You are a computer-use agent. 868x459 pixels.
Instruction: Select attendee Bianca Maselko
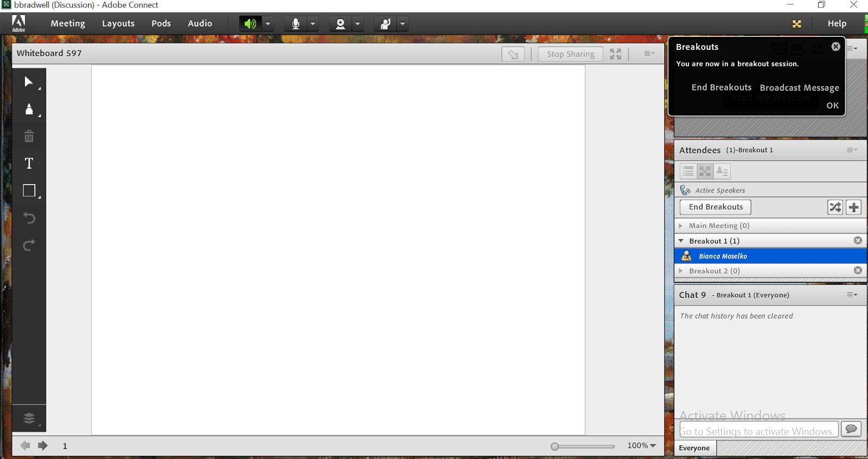[770, 256]
